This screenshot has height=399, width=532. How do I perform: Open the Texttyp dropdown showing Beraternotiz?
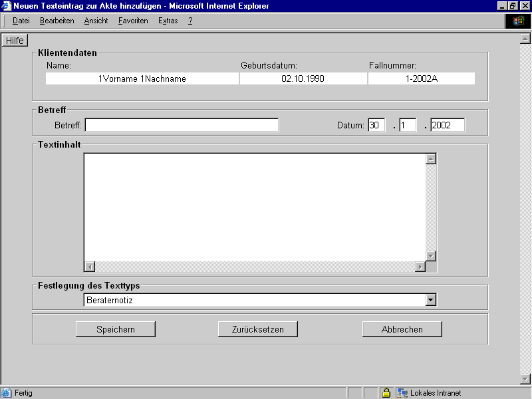(x=431, y=300)
